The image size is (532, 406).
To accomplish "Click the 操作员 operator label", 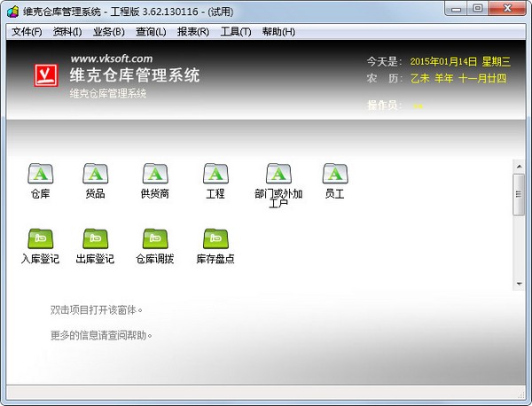I will (385, 105).
